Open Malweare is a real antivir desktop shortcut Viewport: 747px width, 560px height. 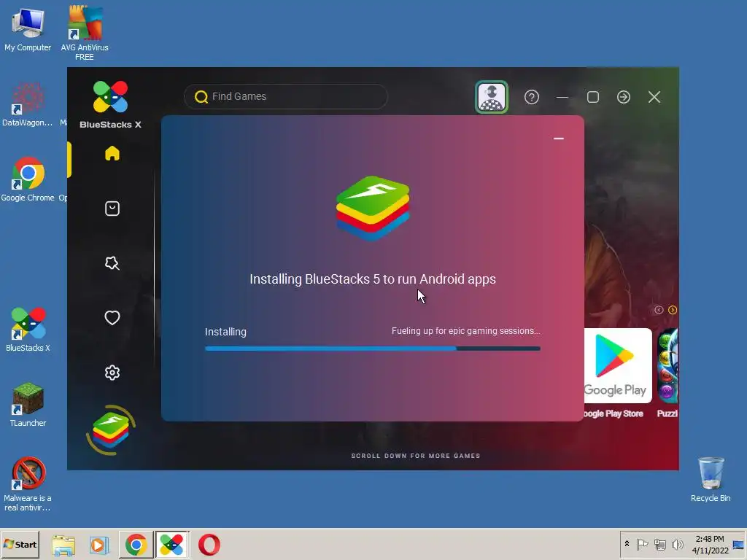click(28, 484)
